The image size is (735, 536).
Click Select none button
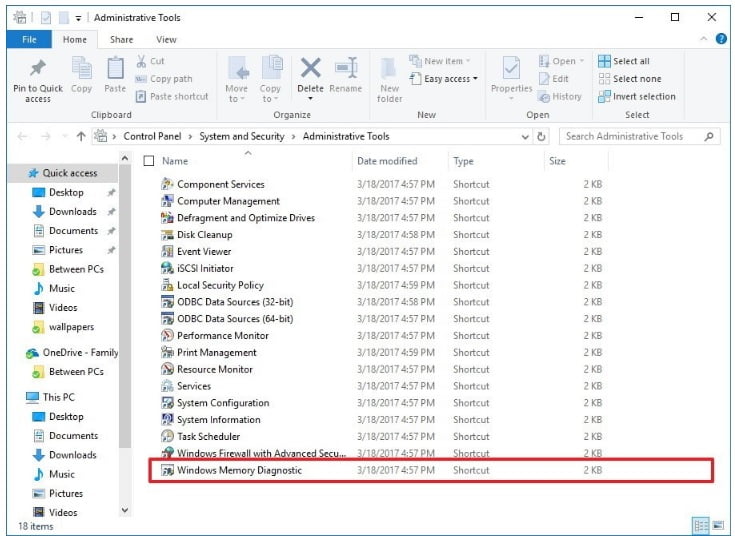[630, 79]
